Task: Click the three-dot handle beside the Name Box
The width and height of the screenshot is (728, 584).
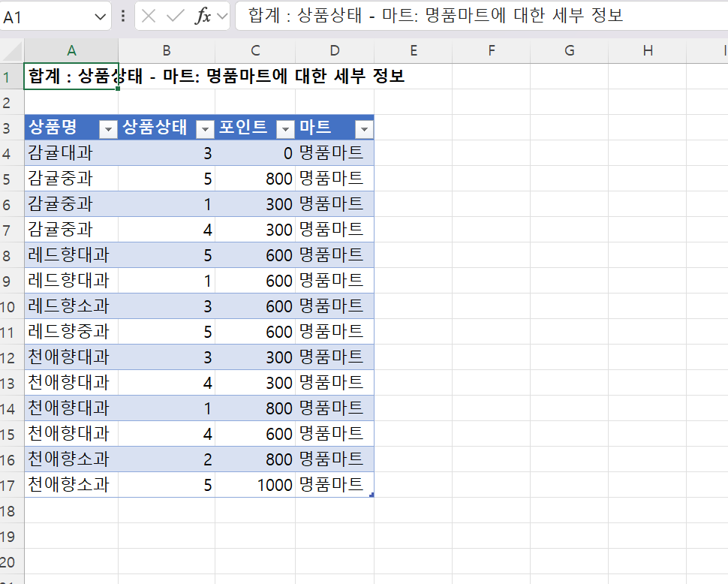Action: pyautogui.click(x=123, y=17)
